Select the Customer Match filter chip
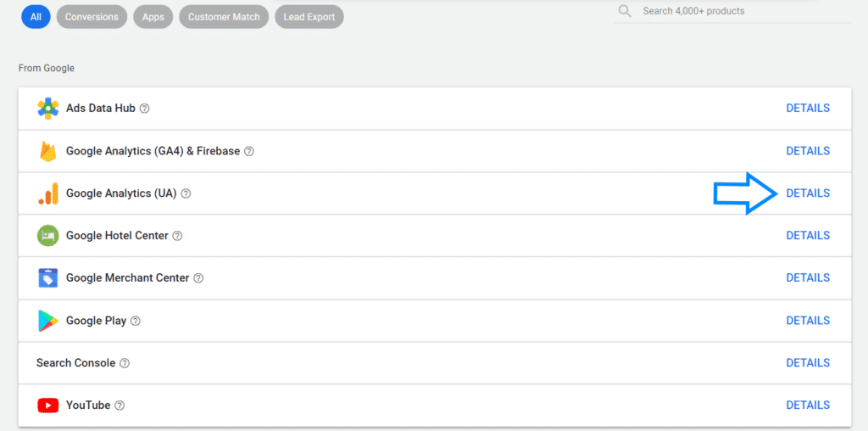868x431 pixels. [x=224, y=17]
